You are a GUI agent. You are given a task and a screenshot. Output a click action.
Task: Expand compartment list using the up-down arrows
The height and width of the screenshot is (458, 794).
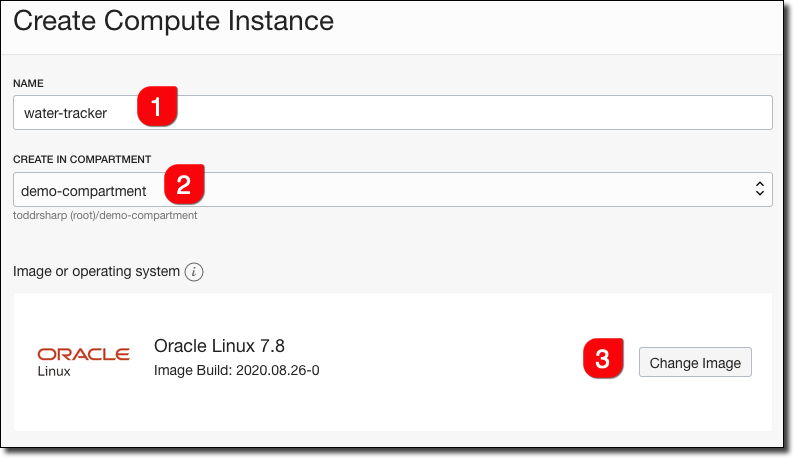click(x=759, y=189)
